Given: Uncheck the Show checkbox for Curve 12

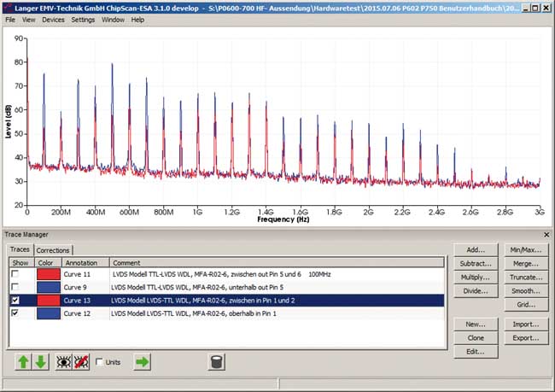Looking at the screenshot, I should click(x=15, y=314).
